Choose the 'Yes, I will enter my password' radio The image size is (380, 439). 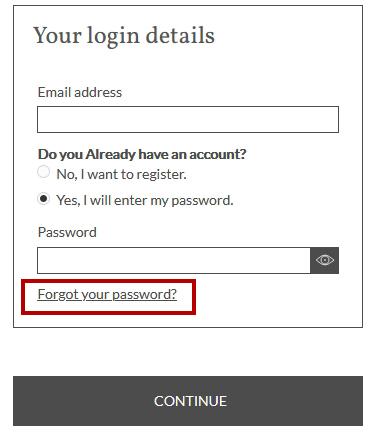43,199
